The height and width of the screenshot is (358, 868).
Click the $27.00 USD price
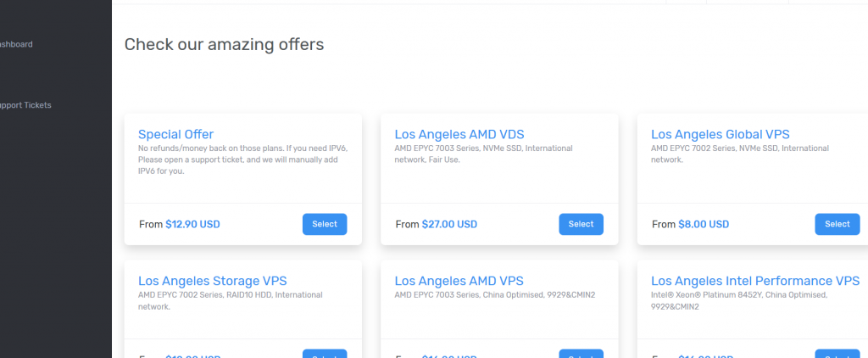click(x=449, y=225)
